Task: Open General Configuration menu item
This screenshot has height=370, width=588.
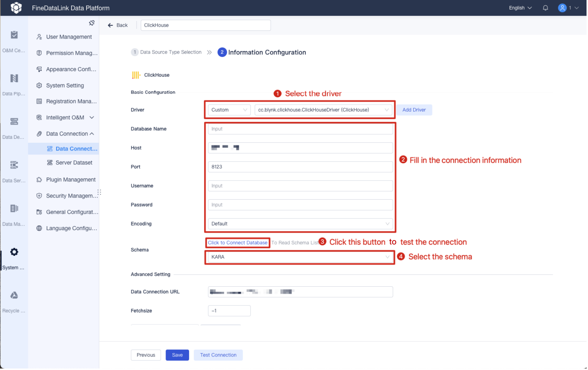Action: click(x=68, y=213)
